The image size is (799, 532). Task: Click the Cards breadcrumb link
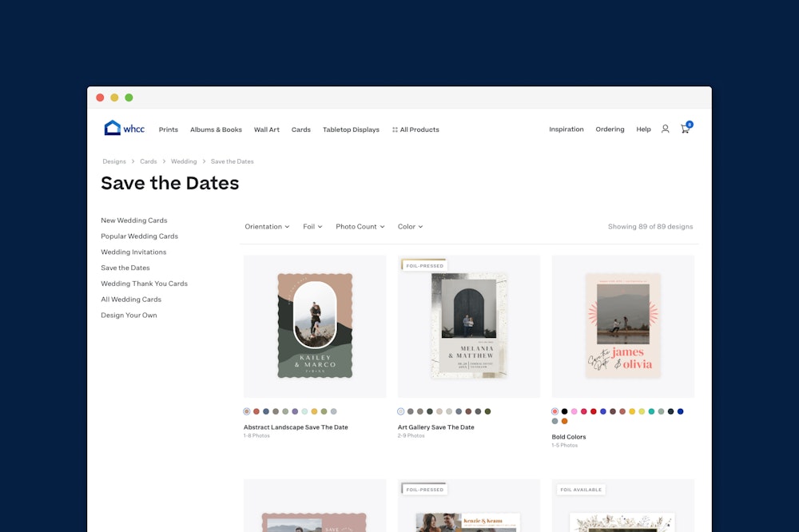coord(149,161)
